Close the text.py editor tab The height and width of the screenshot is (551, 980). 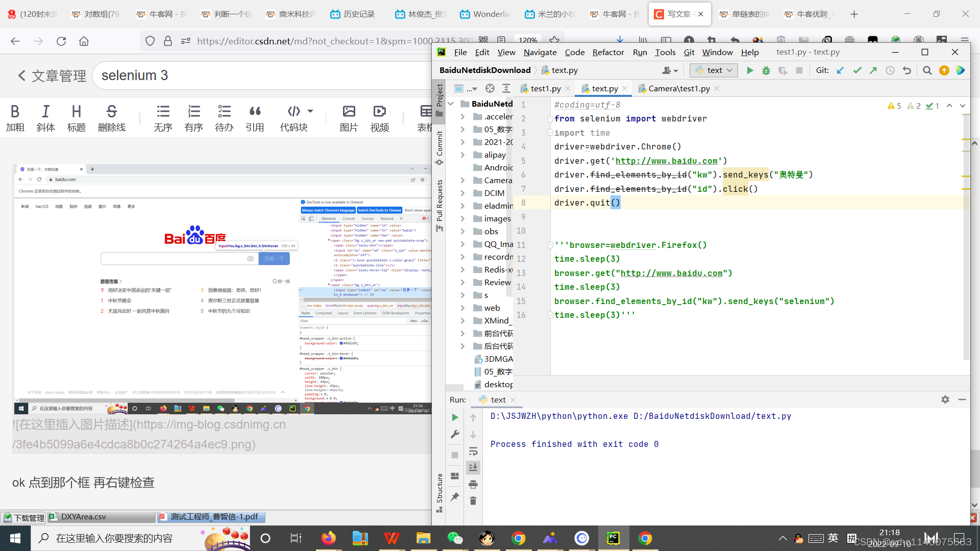click(625, 89)
